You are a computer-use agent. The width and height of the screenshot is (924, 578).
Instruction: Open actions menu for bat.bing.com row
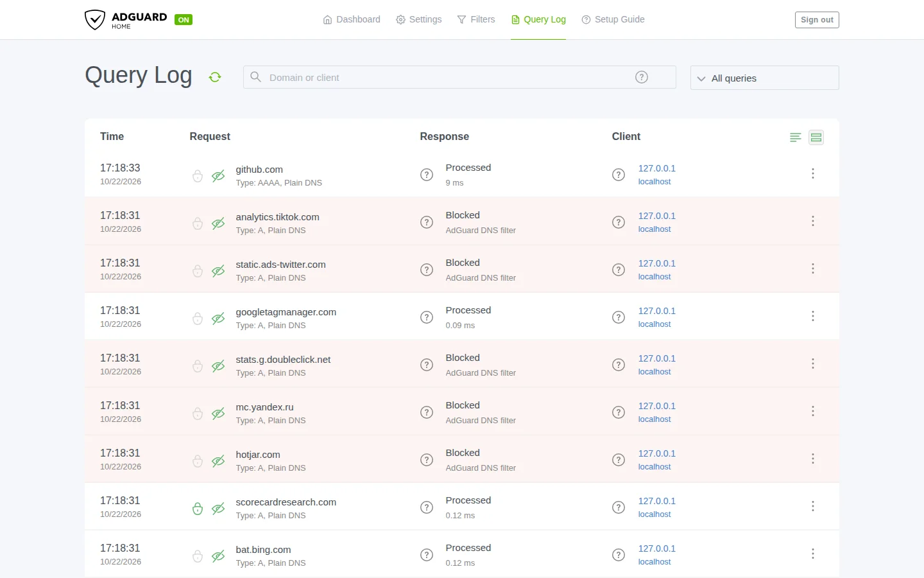813,554
